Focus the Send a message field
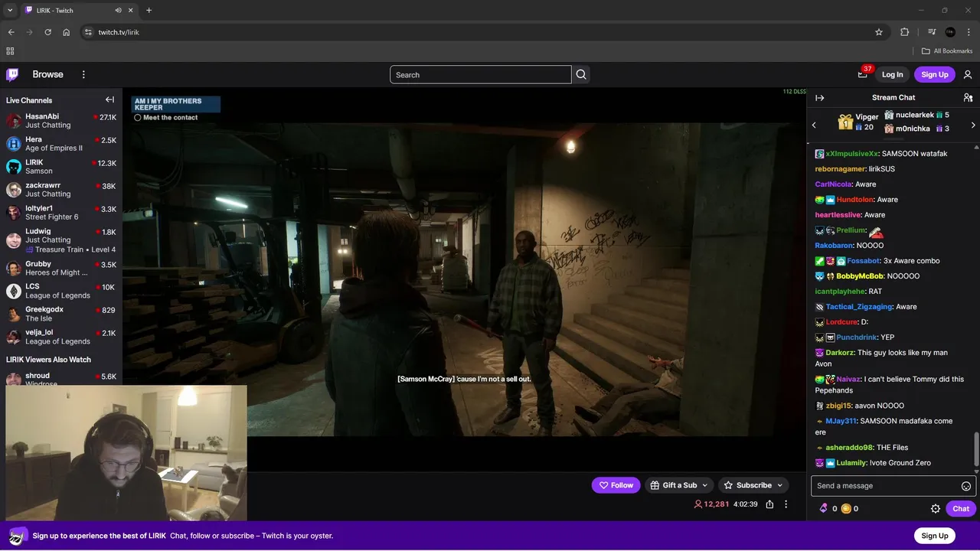 pos(884,486)
